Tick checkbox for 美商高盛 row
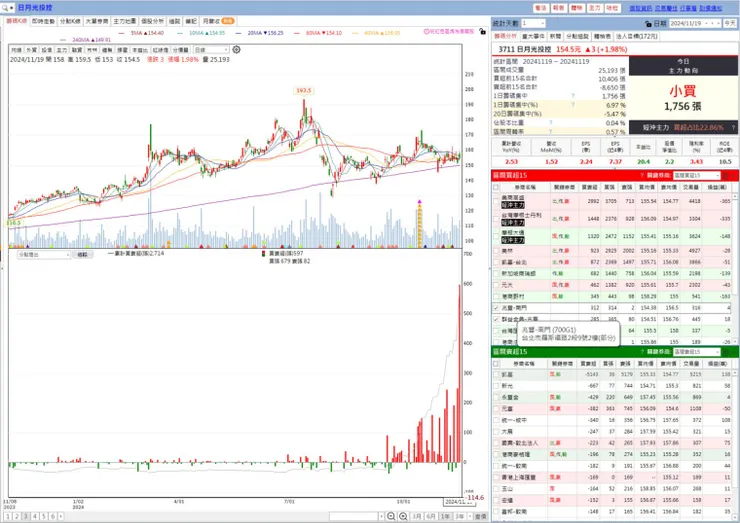The height and width of the screenshot is (523, 740). coord(496,202)
